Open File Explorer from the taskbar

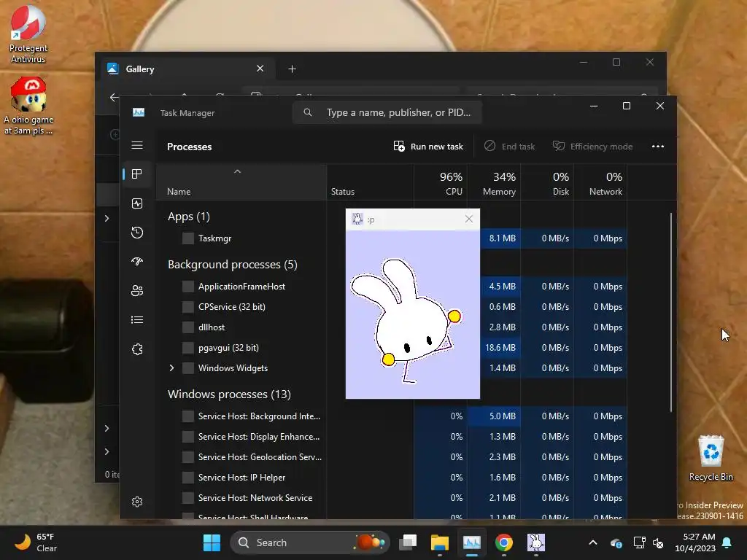[x=440, y=542]
